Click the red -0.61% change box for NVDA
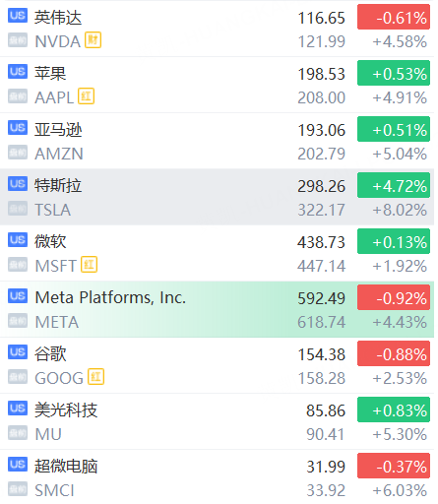The image size is (438, 504). 394,17
